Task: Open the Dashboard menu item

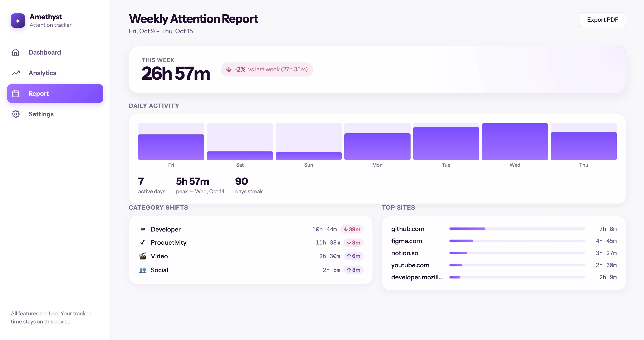Action: point(55,52)
